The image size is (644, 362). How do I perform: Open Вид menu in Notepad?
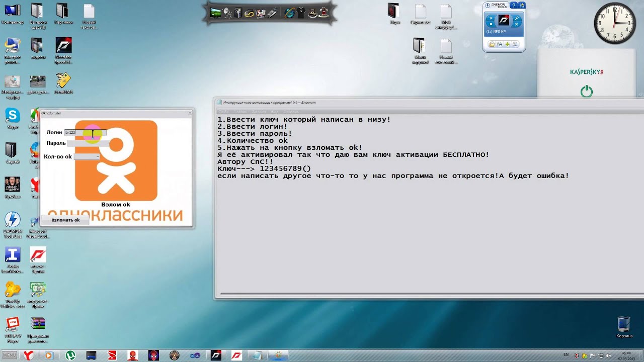(x=275, y=112)
